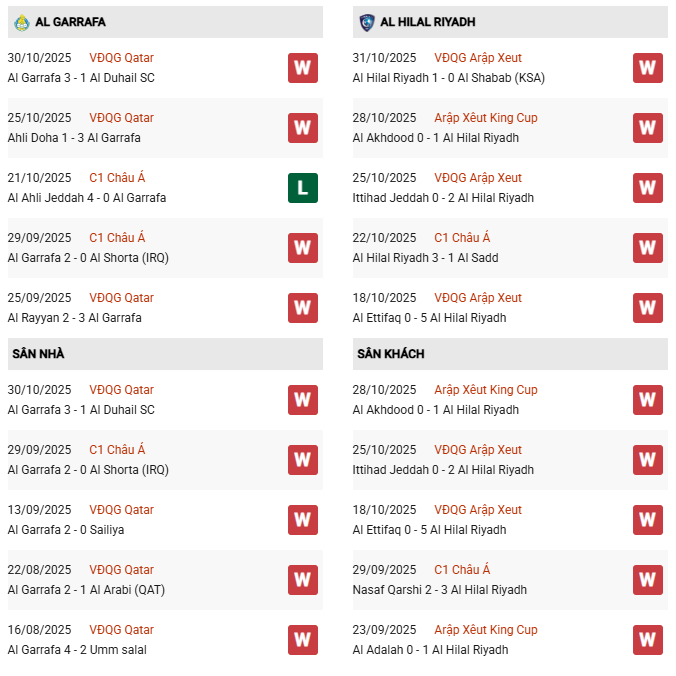Image resolution: width=676 pixels, height=676 pixels.
Task: Open Arập Xêut King Cup link dated 23/09/2025
Action: 485,630
